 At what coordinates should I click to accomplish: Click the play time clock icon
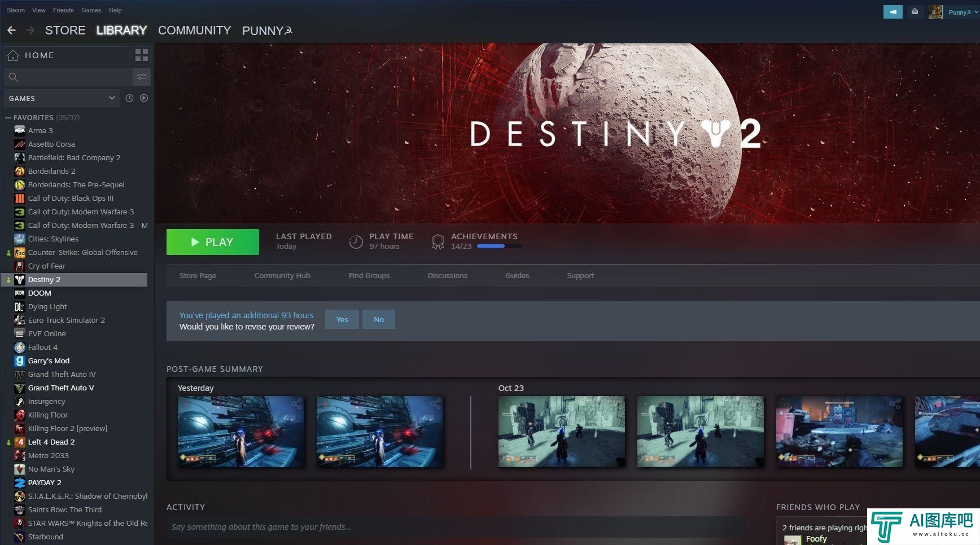[356, 242]
